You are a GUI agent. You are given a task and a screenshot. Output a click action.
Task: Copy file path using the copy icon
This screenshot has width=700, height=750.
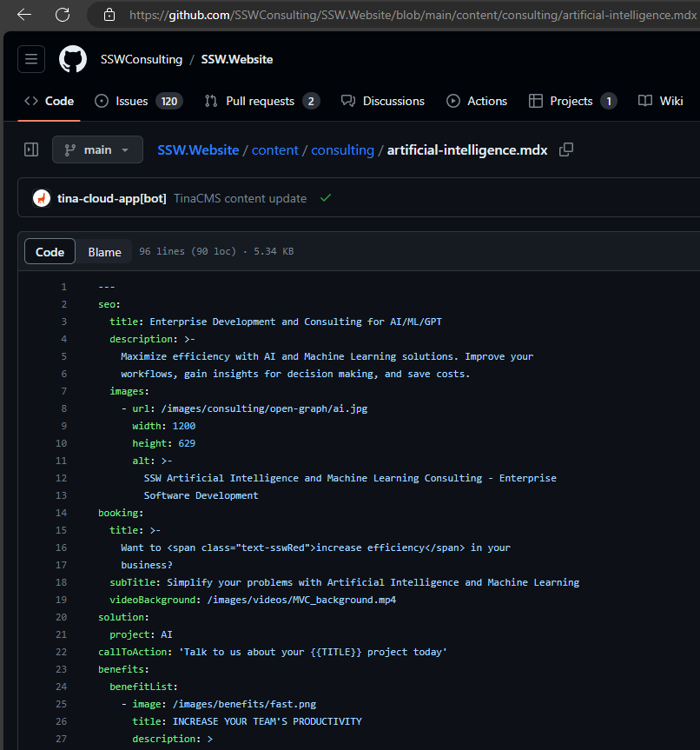coord(566,149)
